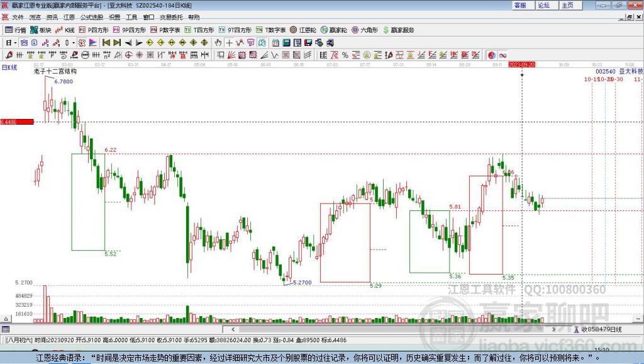Click the black right arrow navigation icon

point(139,43)
